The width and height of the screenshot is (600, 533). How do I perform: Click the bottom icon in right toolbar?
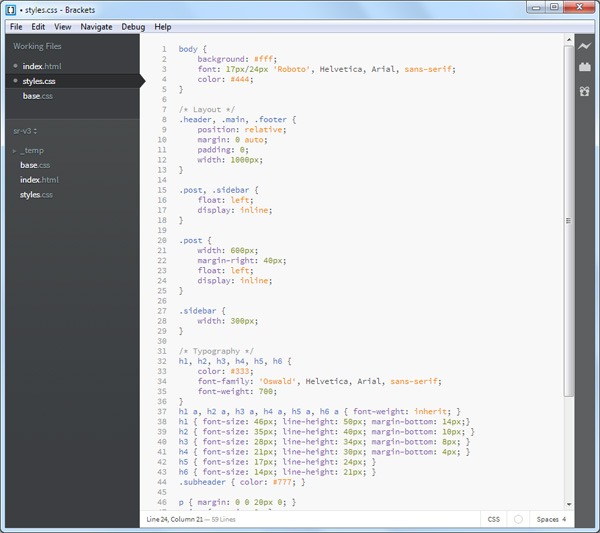[584, 91]
